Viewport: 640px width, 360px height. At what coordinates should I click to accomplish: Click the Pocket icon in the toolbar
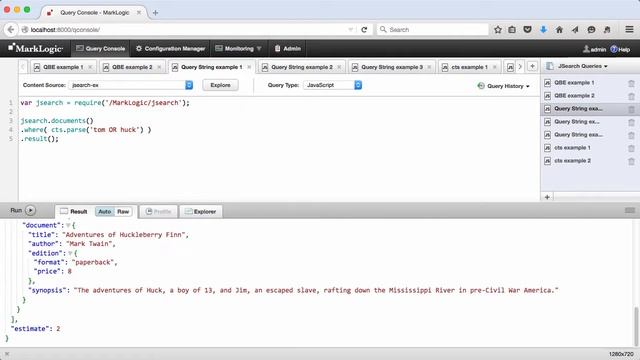527,29
